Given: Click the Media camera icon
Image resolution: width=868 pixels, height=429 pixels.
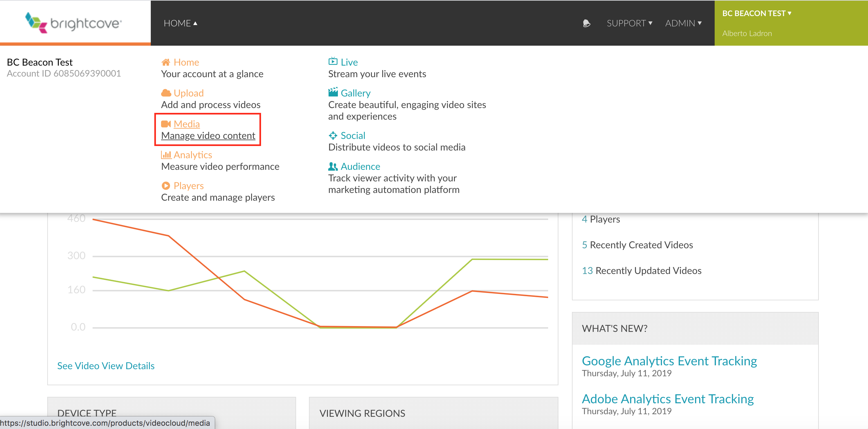Looking at the screenshot, I should (166, 124).
